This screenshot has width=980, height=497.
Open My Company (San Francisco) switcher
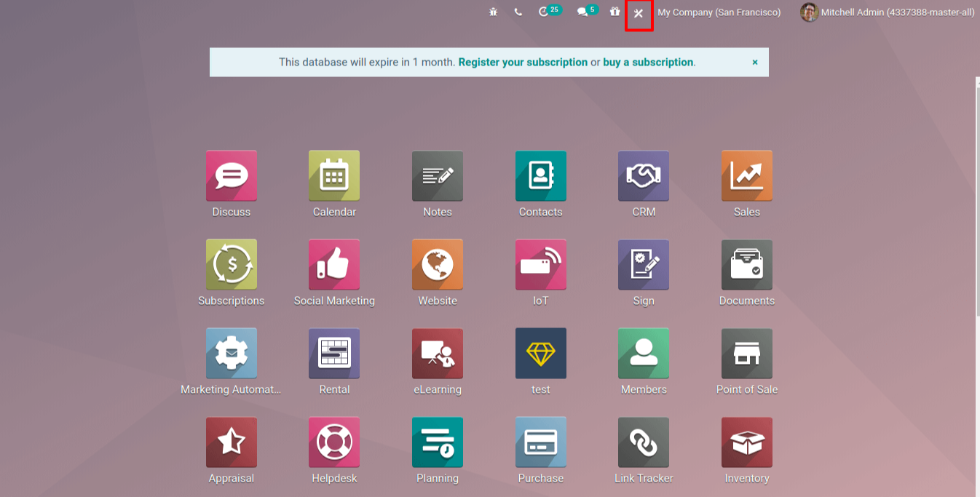(x=719, y=12)
